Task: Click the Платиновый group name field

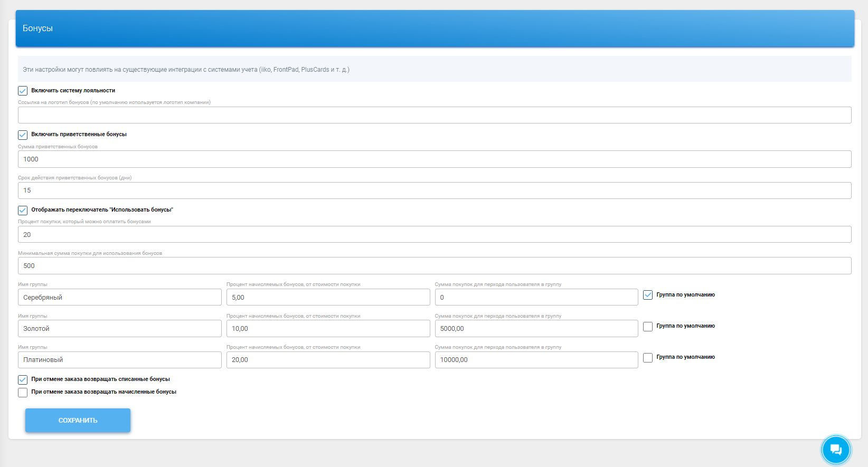Action: point(119,360)
